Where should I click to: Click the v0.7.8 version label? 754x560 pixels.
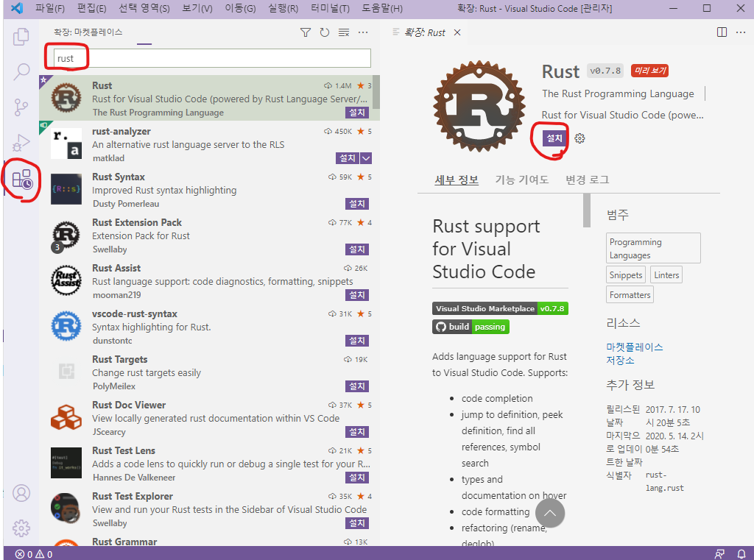coord(605,71)
